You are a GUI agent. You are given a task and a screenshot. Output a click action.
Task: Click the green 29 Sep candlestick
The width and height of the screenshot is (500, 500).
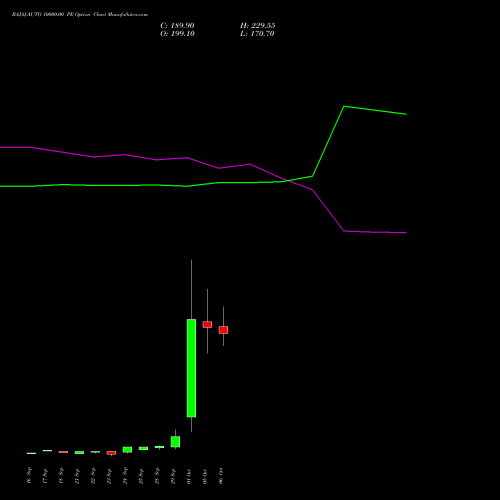click(175, 442)
